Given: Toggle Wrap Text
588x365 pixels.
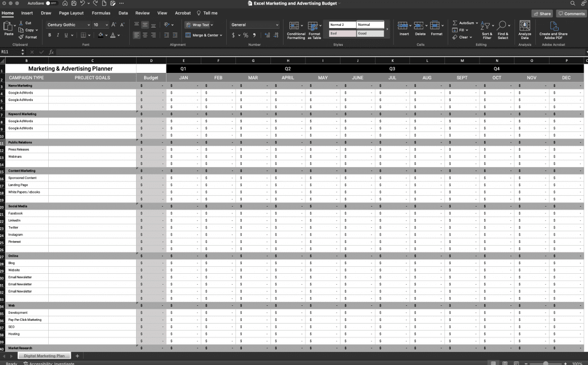Looking at the screenshot, I should (x=199, y=25).
